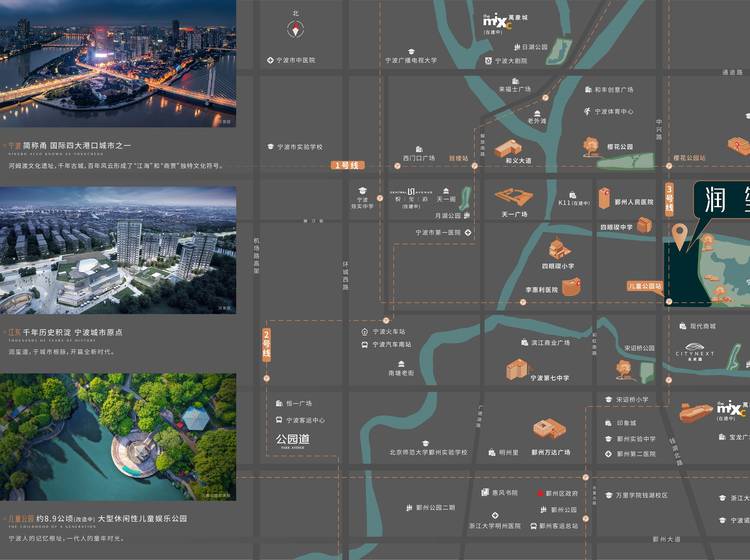Open the children's park lake photo
Image resolution: width=750 pixels, height=560 pixels.
coord(118,436)
